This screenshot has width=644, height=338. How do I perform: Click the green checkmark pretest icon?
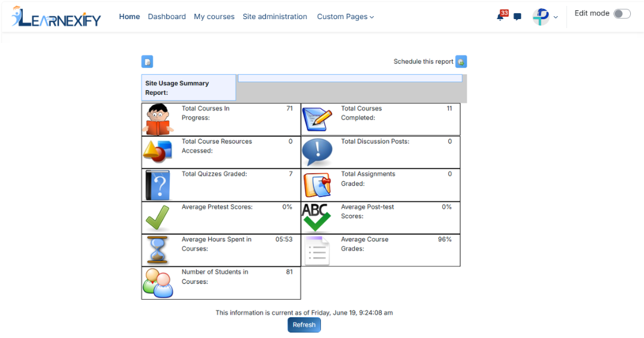point(157,217)
